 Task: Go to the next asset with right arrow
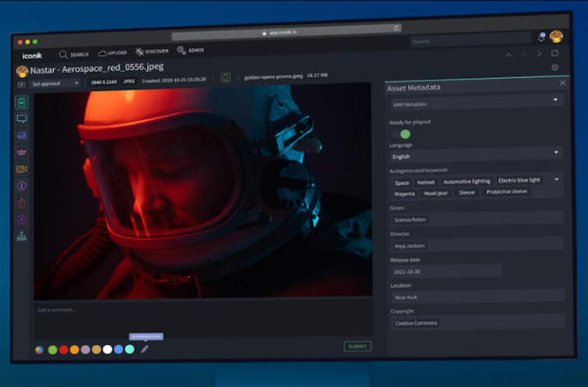point(539,53)
